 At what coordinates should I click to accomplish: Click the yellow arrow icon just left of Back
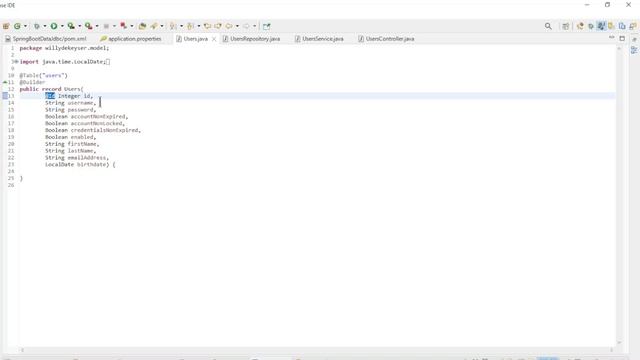click(x=218, y=26)
